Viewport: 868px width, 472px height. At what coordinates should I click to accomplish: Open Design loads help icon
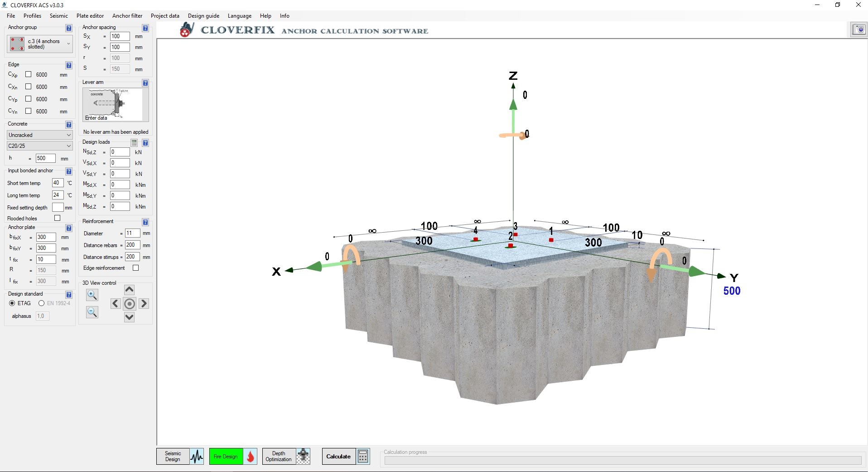[145, 143]
